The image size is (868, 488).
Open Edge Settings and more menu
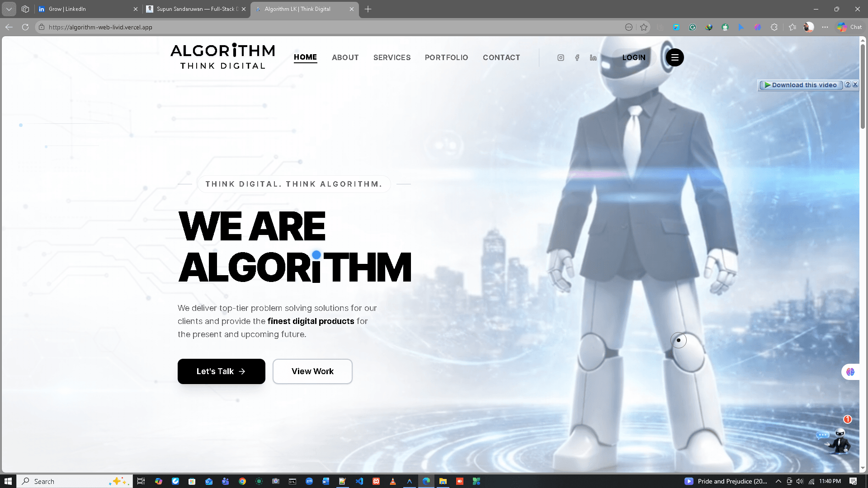point(825,27)
